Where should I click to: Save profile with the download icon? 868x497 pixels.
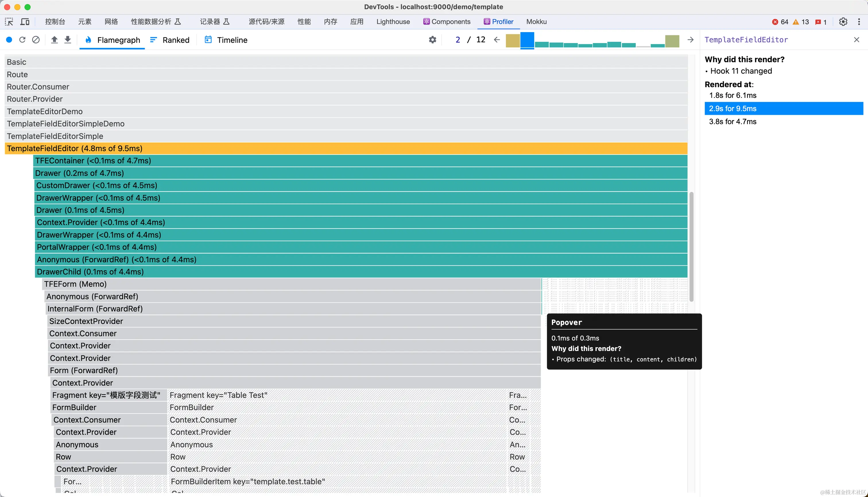[x=68, y=40]
